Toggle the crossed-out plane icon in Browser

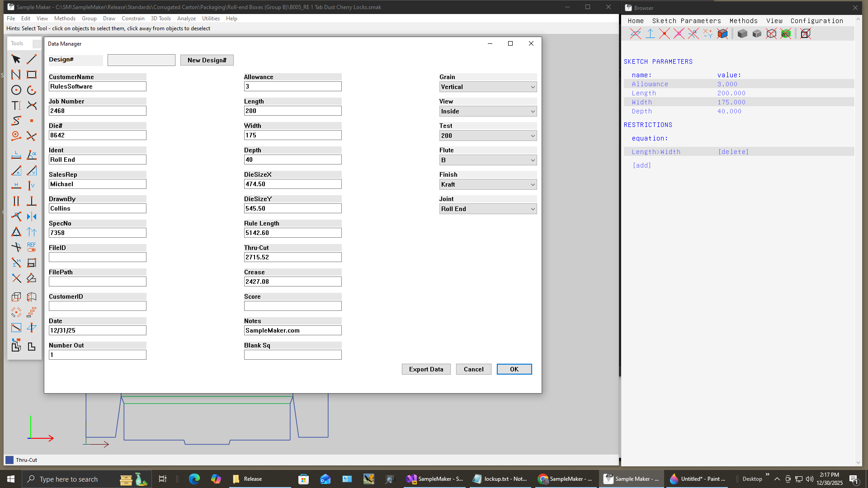[x=635, y=33]
